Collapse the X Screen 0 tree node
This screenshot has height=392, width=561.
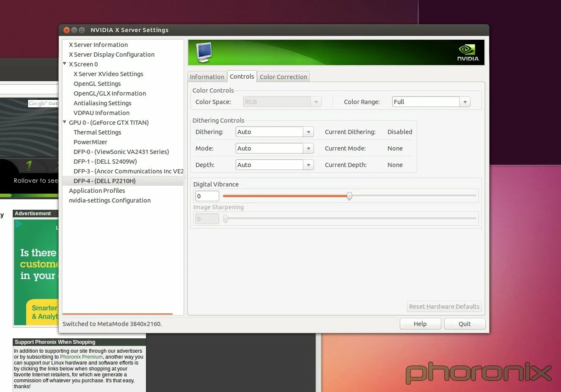coord(65,64)
